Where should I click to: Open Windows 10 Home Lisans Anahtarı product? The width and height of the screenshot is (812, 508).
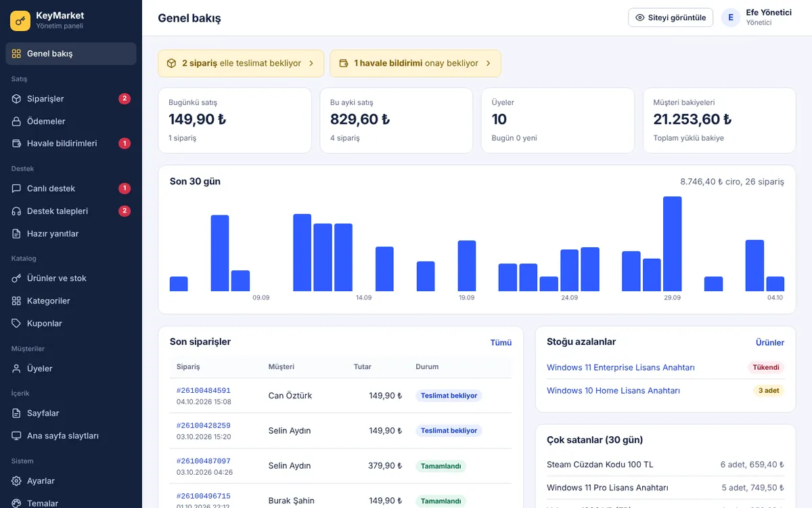613,391
